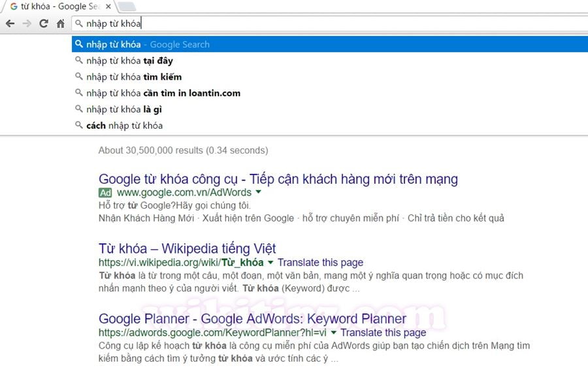Viewport: 588px width, 372px height.
Task: Click magnifier icon beside 'là gì' suggestion
Action: tap(79, 109)
